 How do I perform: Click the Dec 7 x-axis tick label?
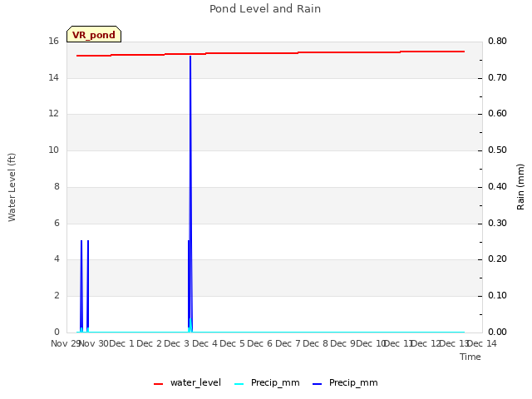click(288, 343)
